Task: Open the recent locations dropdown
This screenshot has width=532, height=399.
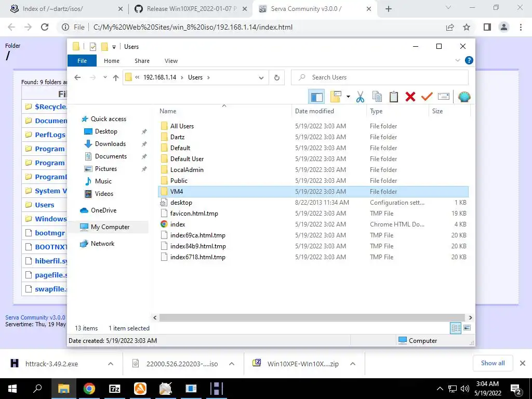Action: [x=105, y=77]
